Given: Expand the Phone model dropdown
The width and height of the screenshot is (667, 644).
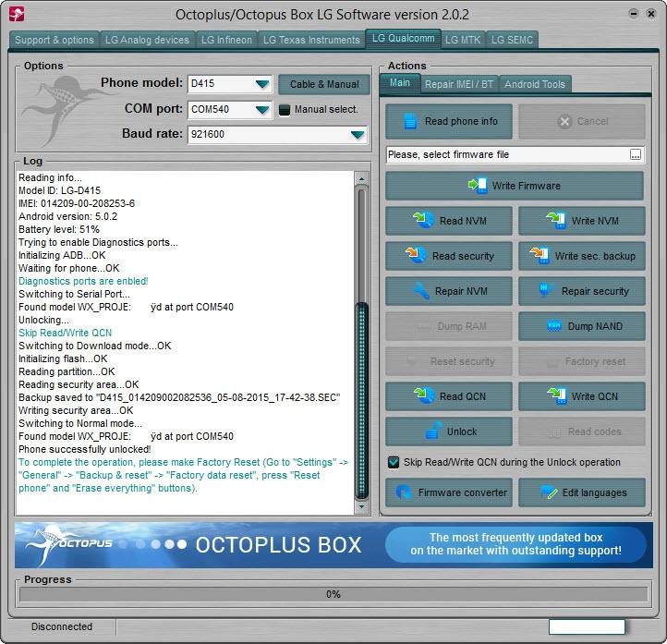Looking at the screenshot, I should (x=262, y=84).
